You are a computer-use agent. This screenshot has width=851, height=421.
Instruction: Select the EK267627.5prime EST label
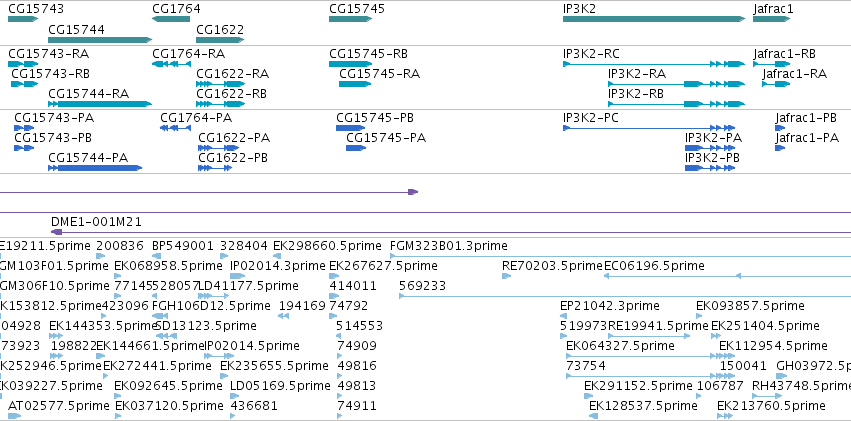(x=384, y=266)
